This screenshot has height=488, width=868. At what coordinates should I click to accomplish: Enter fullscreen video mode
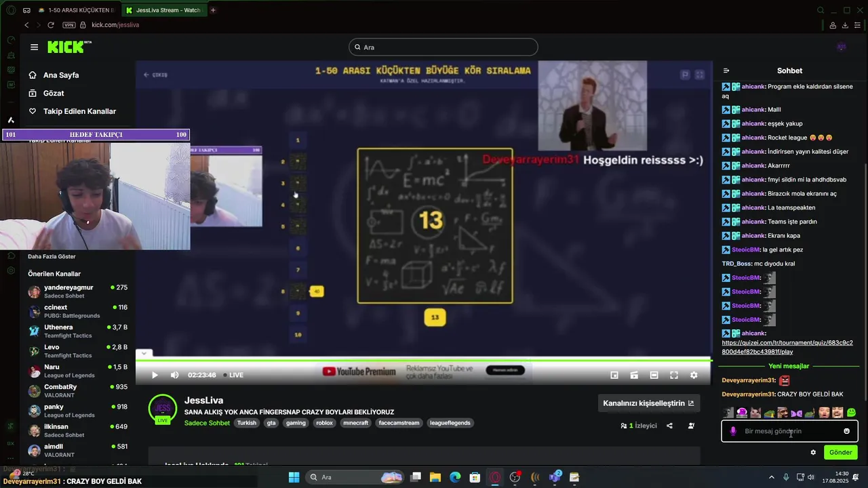(674, 375)
